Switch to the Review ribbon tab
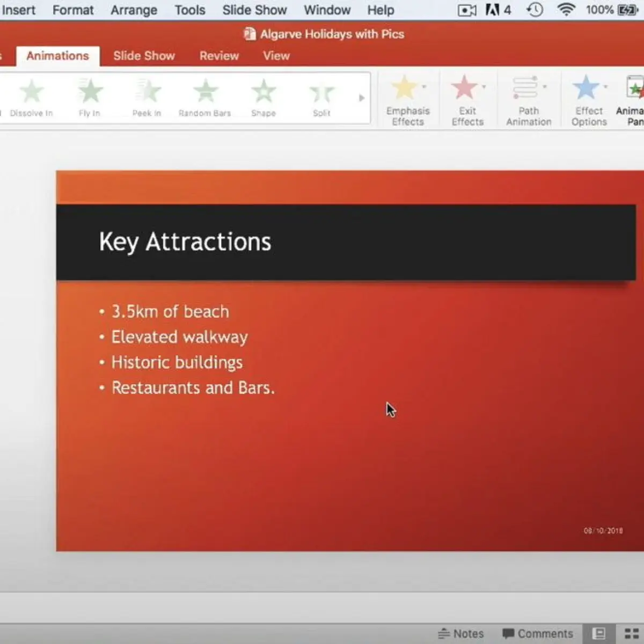The width and height of the screenshot is (644, 644). [x=219, y=56]
